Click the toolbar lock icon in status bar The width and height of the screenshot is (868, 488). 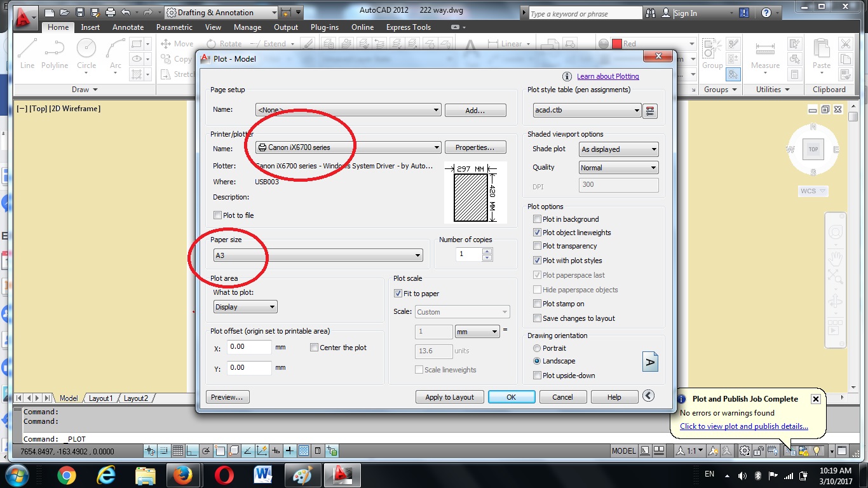pyautogui.click(x=758, y=451)
